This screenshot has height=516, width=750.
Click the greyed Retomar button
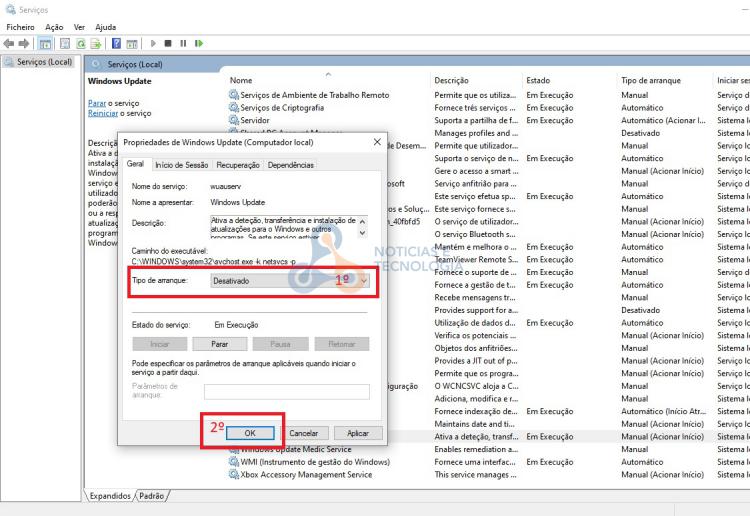(342, 344)
